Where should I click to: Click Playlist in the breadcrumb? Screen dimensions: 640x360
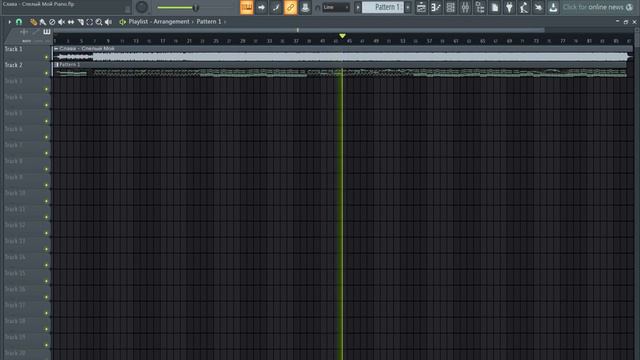click(x=138, y=22)
